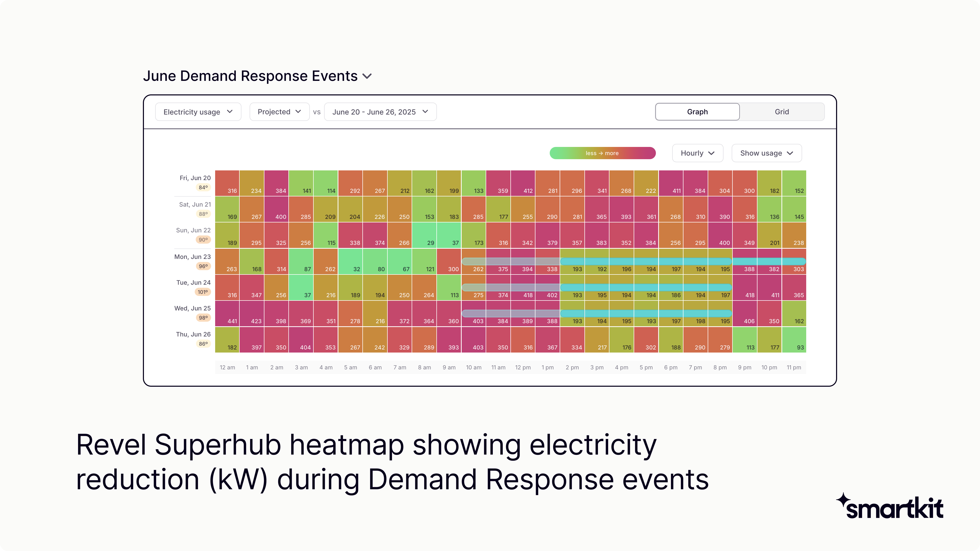The image size is (980, 551).
Task: Open the Projected comparison dropdown
Action: 279,112
